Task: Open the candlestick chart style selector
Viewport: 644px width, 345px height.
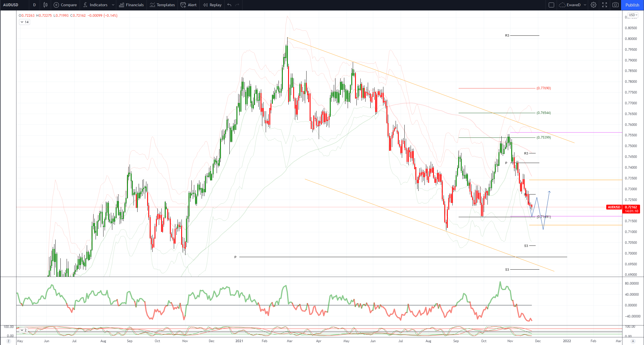Action: coord(45,5)
